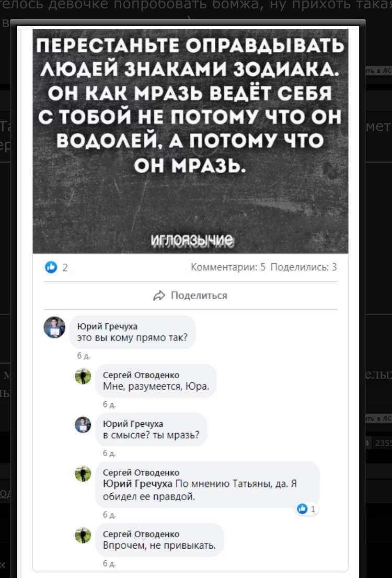Open the Сергей Отводенко name on the first reply

pyautogui.click(x=142, y=375)
